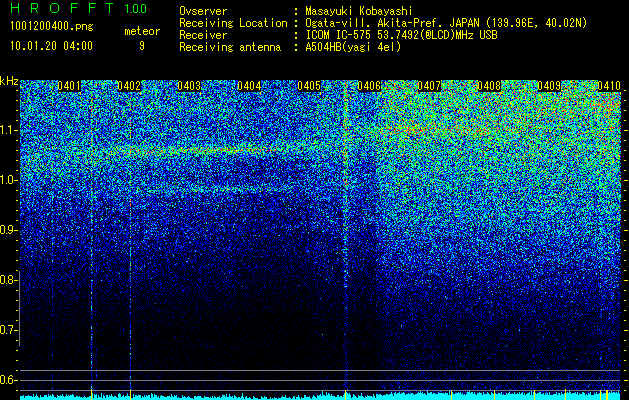Viewport: 629px width, 400px height.
Task: Select the file name 1001200400.png
Action: (52, 27)
